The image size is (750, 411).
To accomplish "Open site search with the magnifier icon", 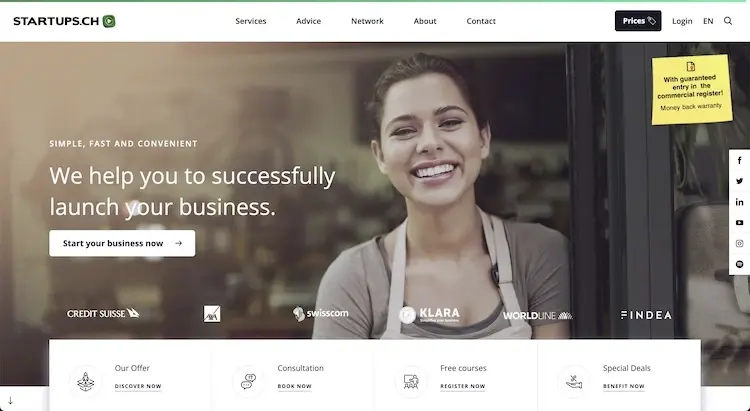I will pos(728,21).
